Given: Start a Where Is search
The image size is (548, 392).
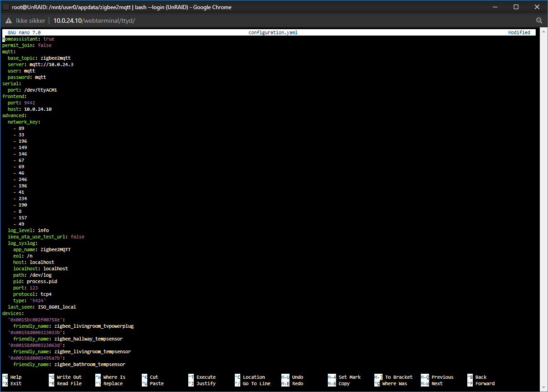Looking at the screenshot, I should tap(112, 377).
